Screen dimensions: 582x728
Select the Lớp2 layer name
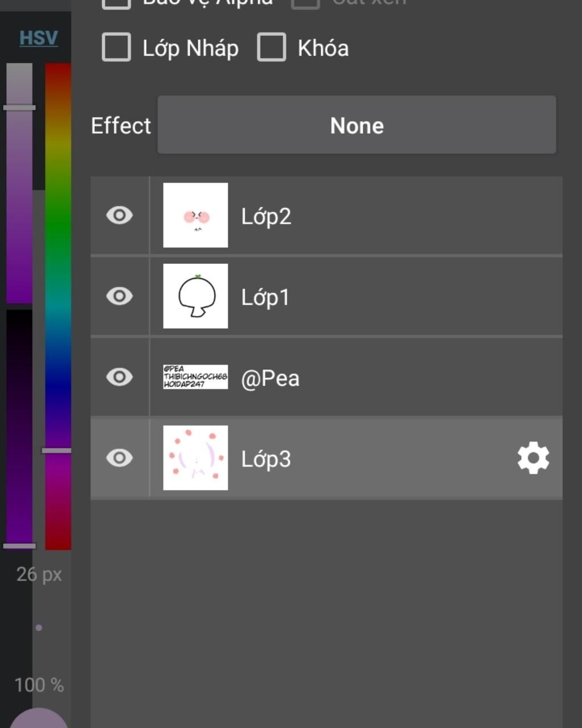point(266,217)
